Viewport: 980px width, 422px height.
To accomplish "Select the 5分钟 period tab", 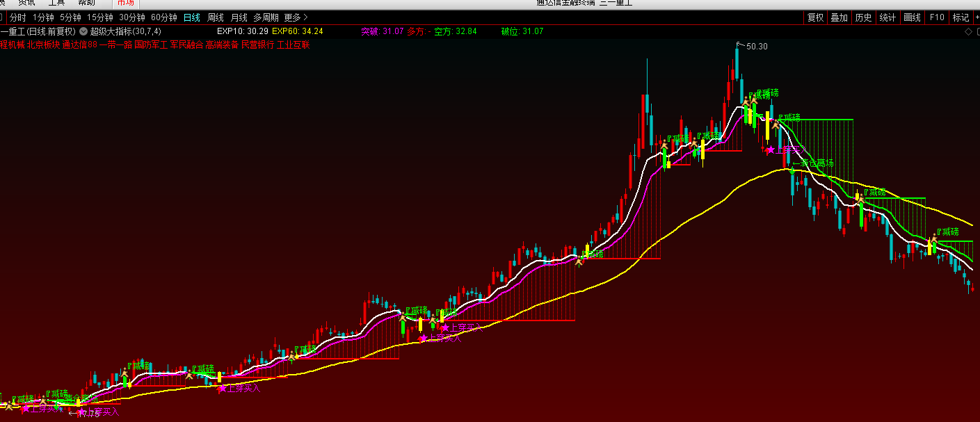I will (x=70, y=17).
